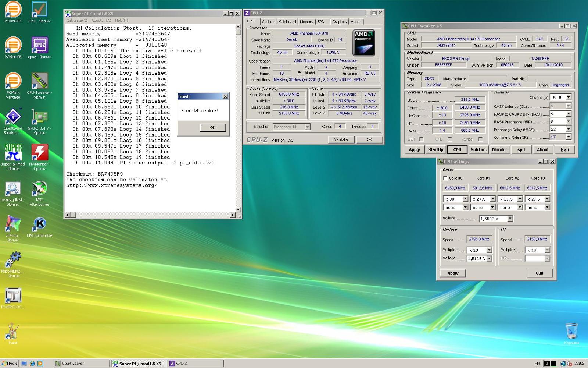This screenshot has width=588, height=368.
Task: Click the Cpu-tweaker taskbar button
Action: point(82,364)
